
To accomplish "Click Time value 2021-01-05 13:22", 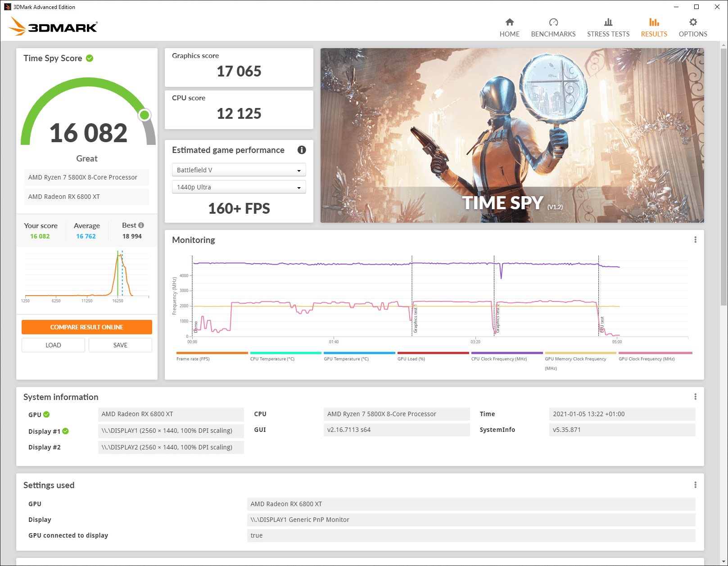I will coord(622,414).
